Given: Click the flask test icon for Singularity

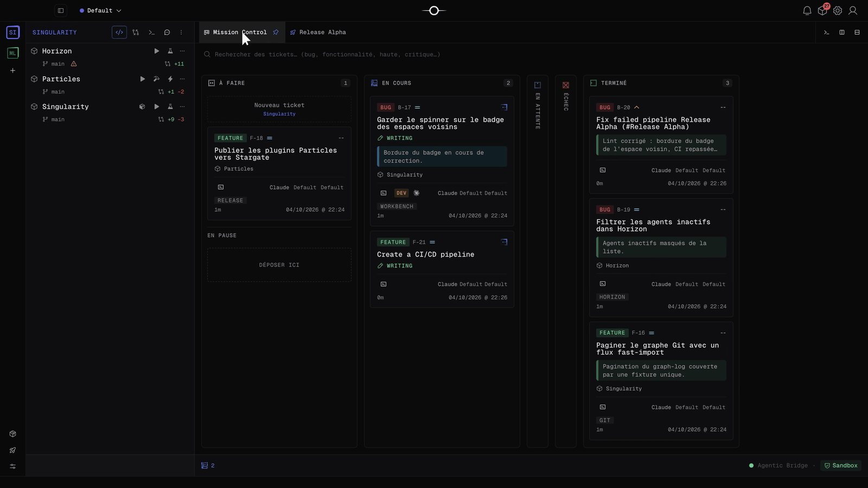Looking at the screenshot, I should (x=170, y=107).
